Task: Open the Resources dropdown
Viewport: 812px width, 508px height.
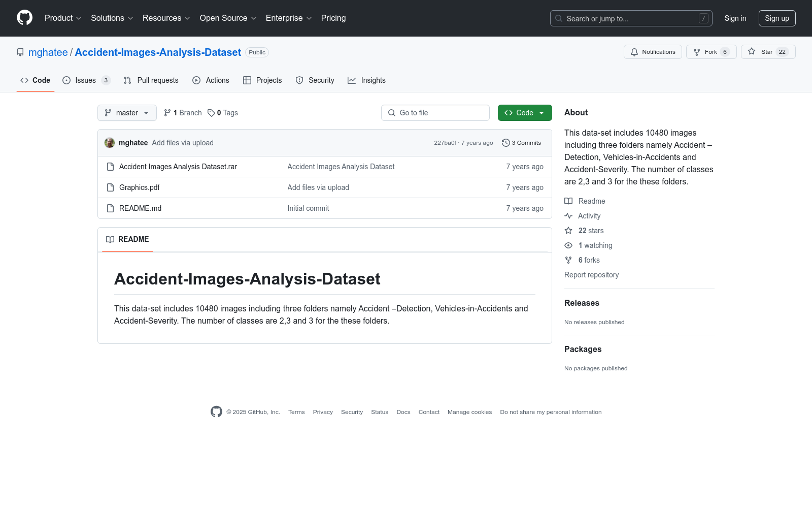Action: (166, 18)
